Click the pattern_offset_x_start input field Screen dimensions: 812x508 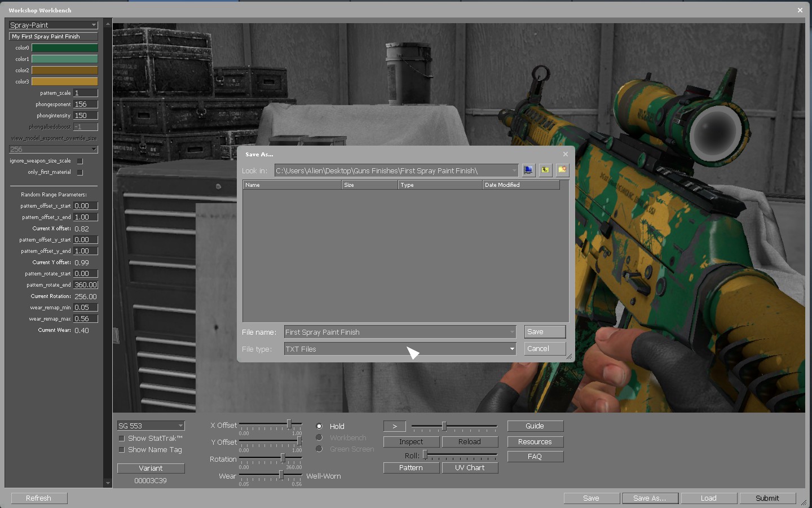(86, 206)
